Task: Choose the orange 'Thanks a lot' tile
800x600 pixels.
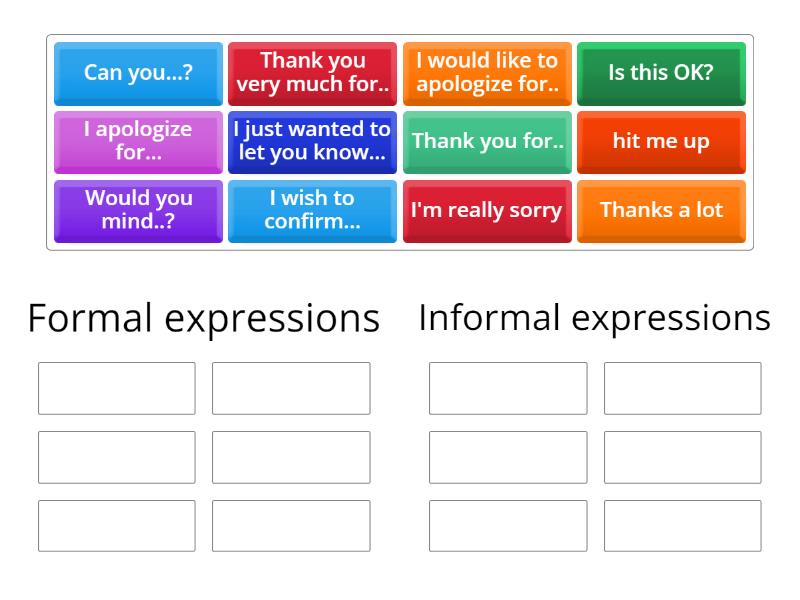Action: point(661,210)
